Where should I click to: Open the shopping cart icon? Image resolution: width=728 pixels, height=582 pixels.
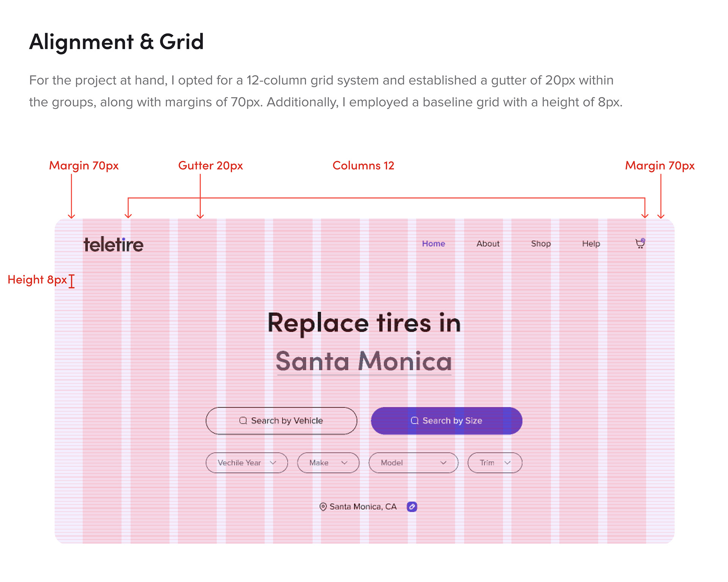640,243
